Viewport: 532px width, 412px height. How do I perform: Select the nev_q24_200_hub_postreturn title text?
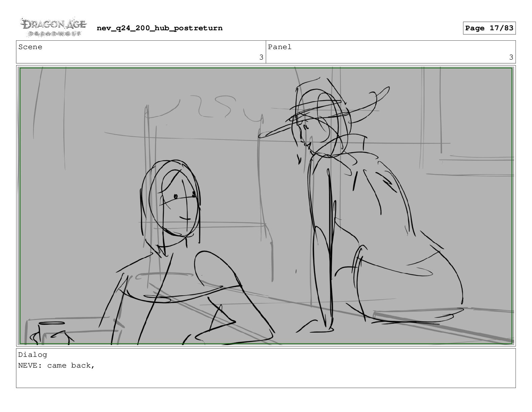point(159,28)
